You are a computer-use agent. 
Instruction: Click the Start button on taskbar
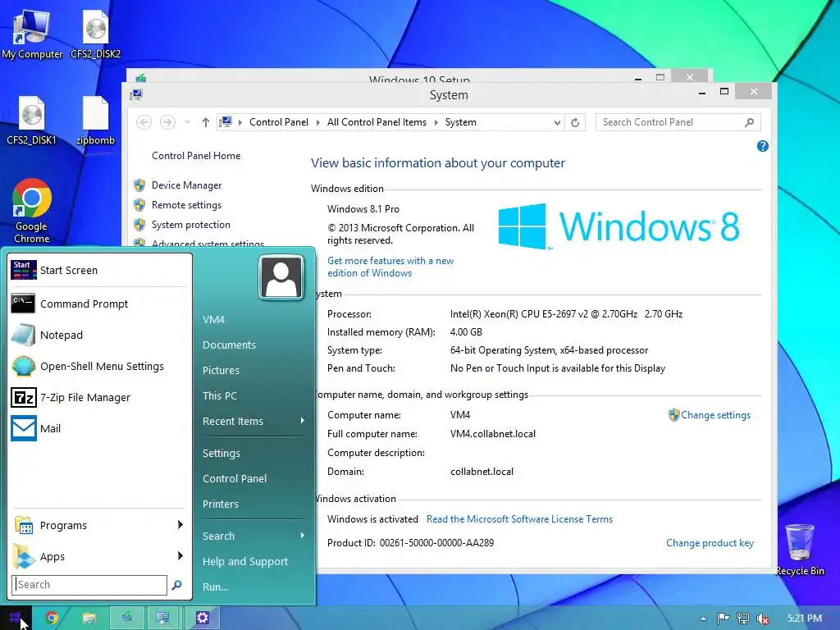[16, 619]
